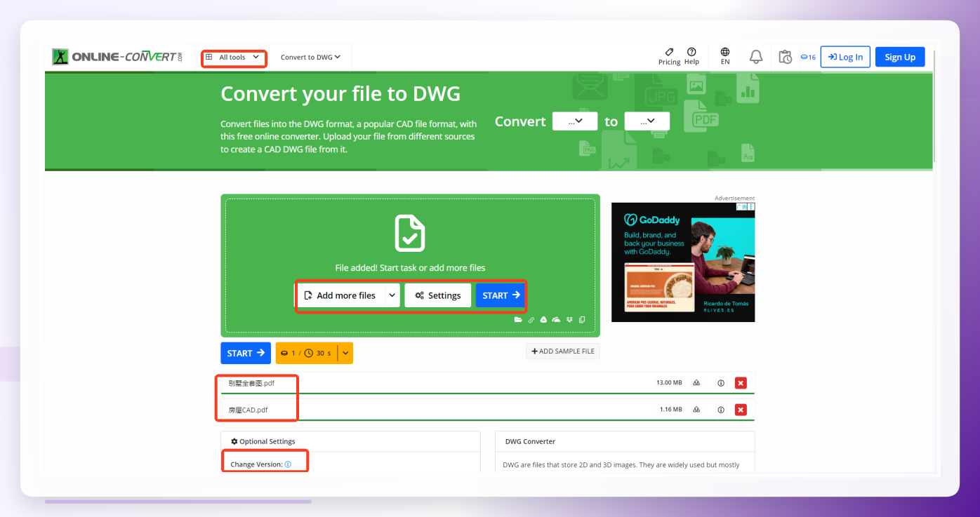The image size is (980, 517).
Task: Click the Sign Up button
Action: [900, 57]
